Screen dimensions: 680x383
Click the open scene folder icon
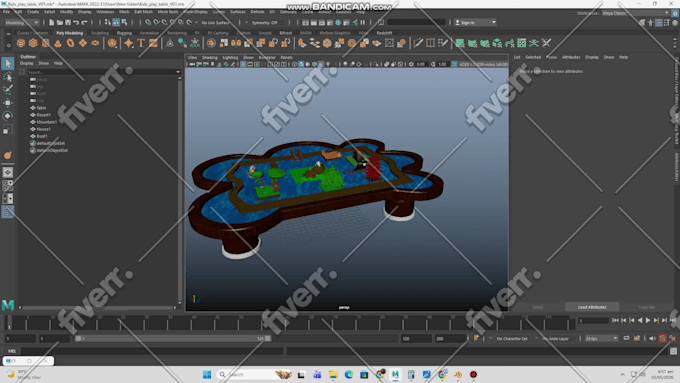click(x=59, y=23)
